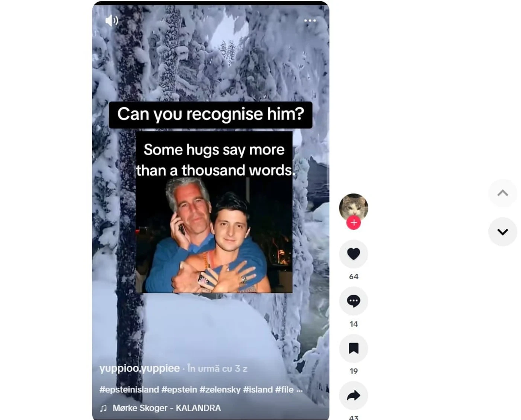The image size is (521, 420).
Task: Open the #epstein hashtag
Action: coord(179,389)
